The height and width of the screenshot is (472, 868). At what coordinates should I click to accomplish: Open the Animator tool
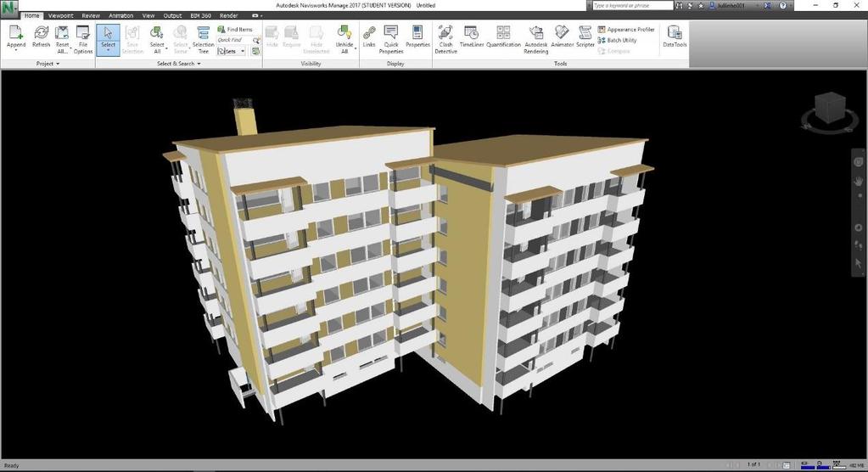click(x=562, y=37)
